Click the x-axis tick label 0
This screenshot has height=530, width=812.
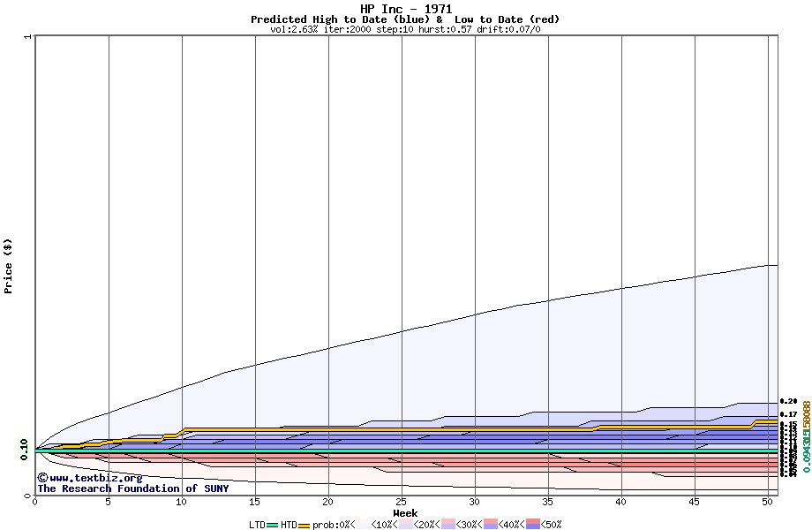(x=34, y=502)
